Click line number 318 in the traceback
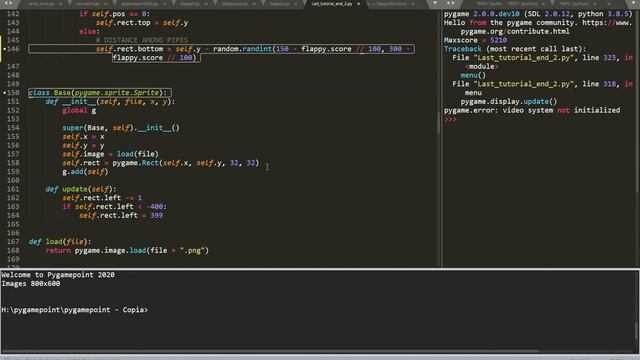Image resolution: width=640 pixels, height=360 pixels. (609, 84)
